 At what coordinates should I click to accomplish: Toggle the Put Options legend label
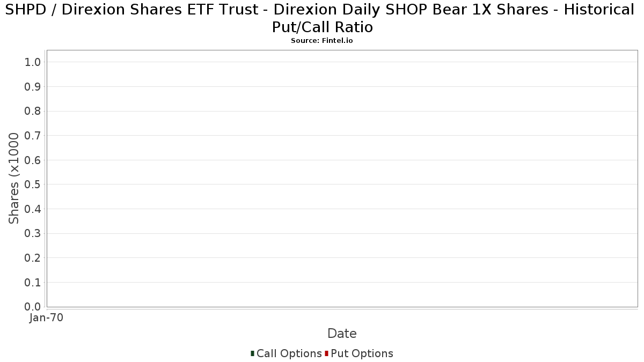point(362,353)
